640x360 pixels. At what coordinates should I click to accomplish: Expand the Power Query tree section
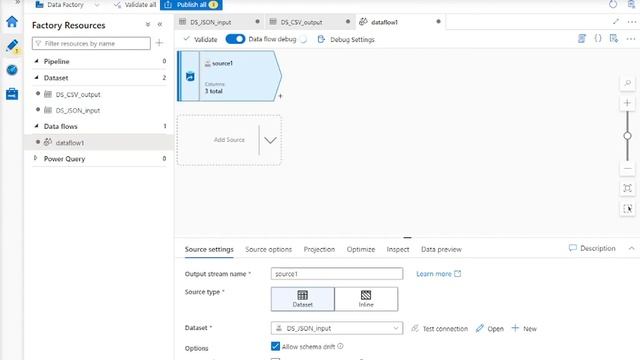click(36, 158)
